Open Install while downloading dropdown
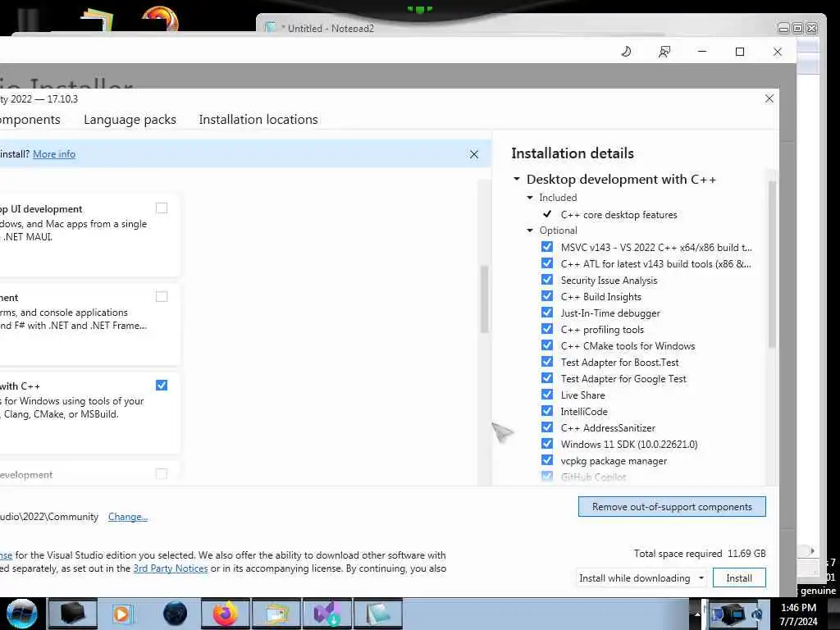The width and height of the screenshot is (840, 630). click(x=641, y=578)
